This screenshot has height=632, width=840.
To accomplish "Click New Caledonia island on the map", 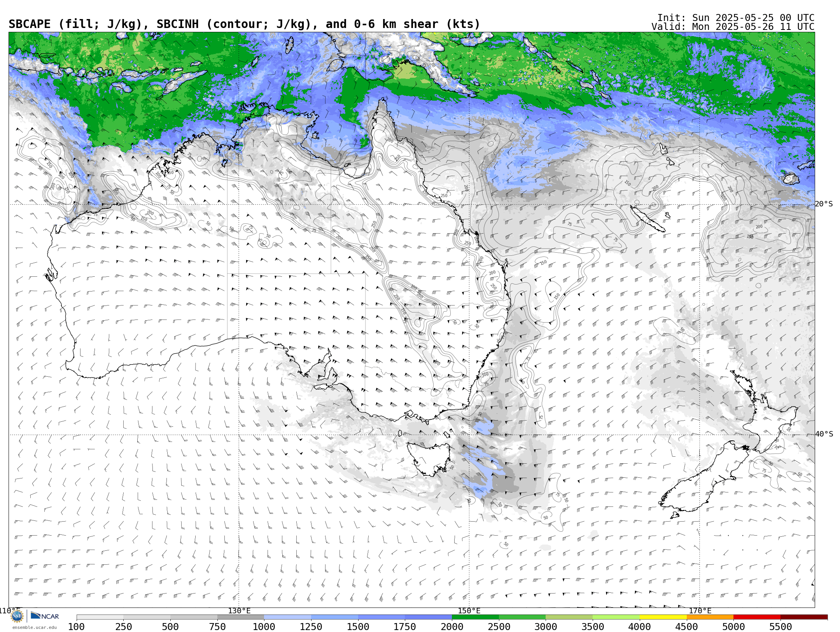I will [647, 219].
